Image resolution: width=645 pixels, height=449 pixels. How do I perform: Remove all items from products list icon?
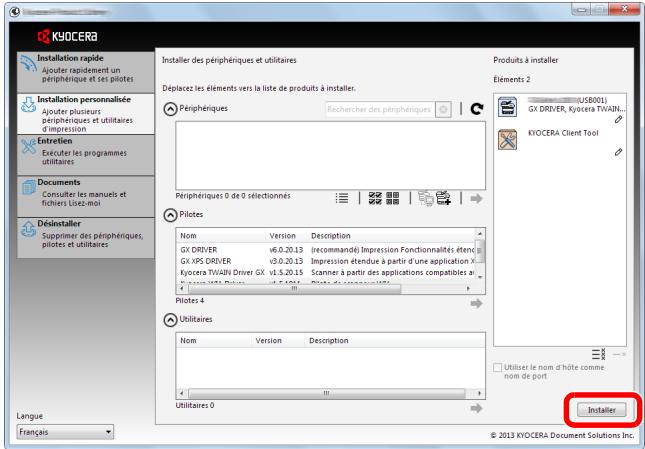pos(599,354)
